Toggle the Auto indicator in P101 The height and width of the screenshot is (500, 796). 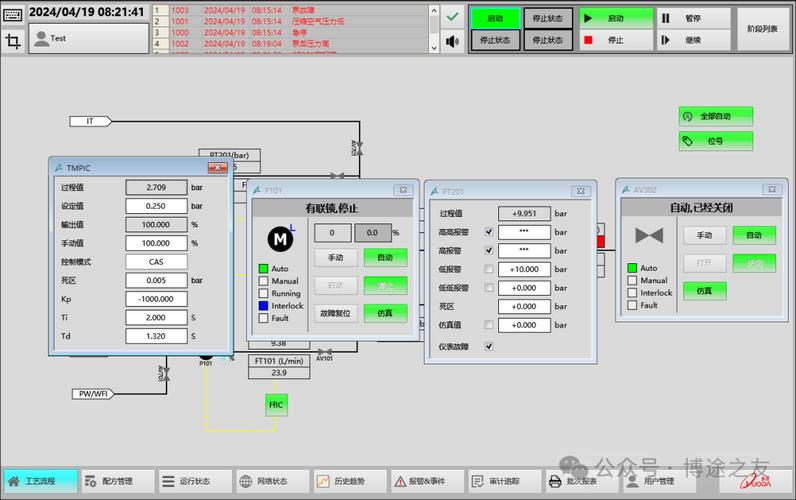coord(263,268)
